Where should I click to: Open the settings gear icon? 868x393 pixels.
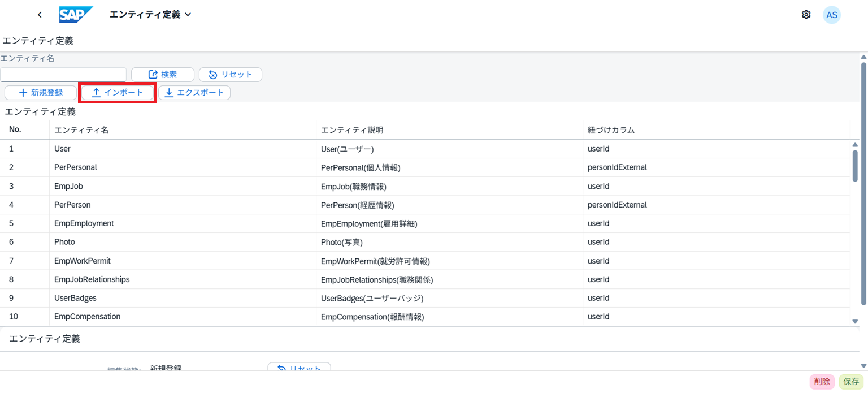click(806, 15)
